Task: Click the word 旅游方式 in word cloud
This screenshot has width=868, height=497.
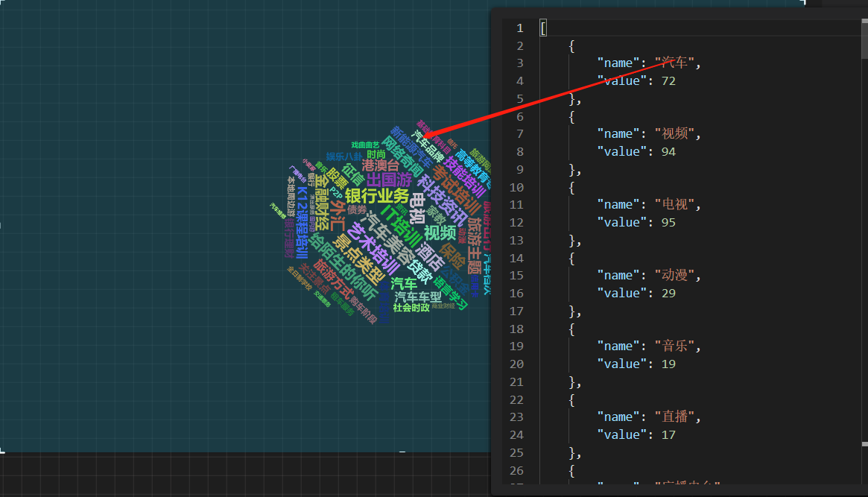Action: click(333, 279)
